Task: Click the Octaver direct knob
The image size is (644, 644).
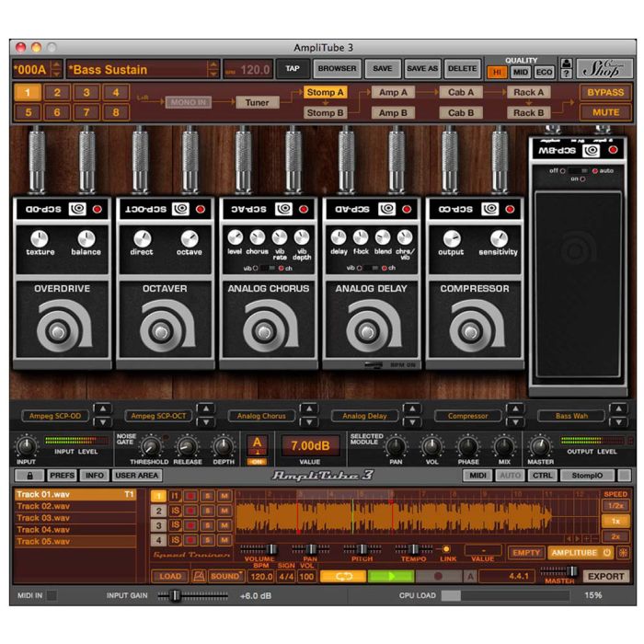Action: (x=142, y=238)
